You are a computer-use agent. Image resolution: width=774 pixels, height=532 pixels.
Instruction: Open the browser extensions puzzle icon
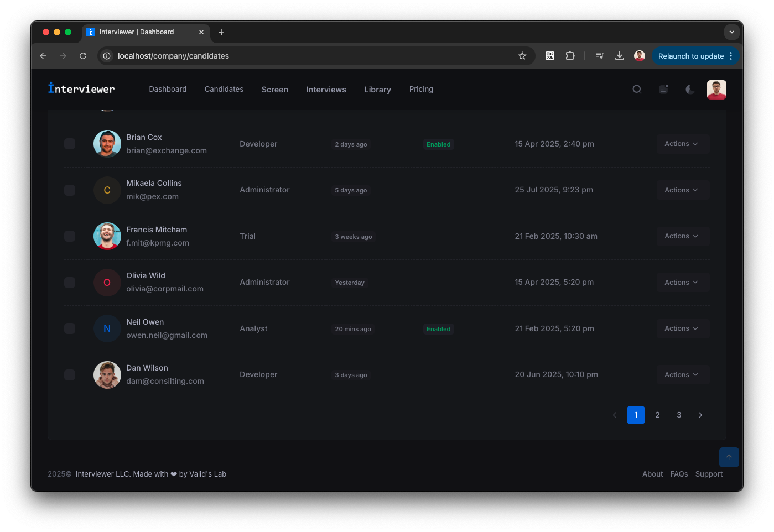click(x=570, y=56)
